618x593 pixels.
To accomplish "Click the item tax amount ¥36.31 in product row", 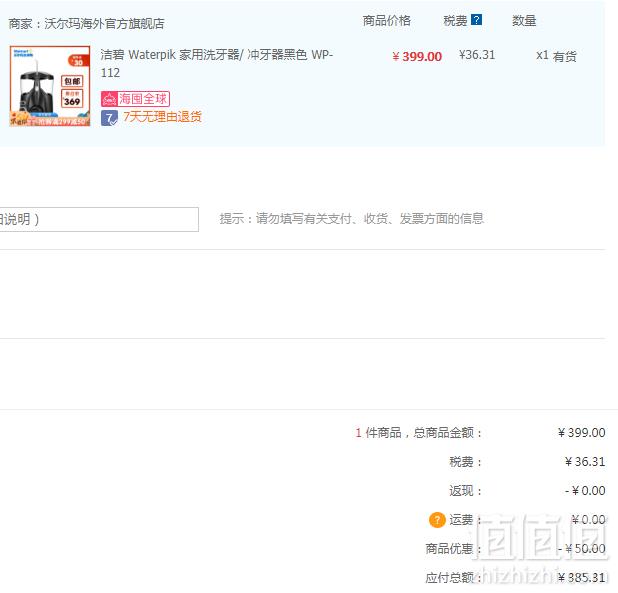I will coord(477,55).
